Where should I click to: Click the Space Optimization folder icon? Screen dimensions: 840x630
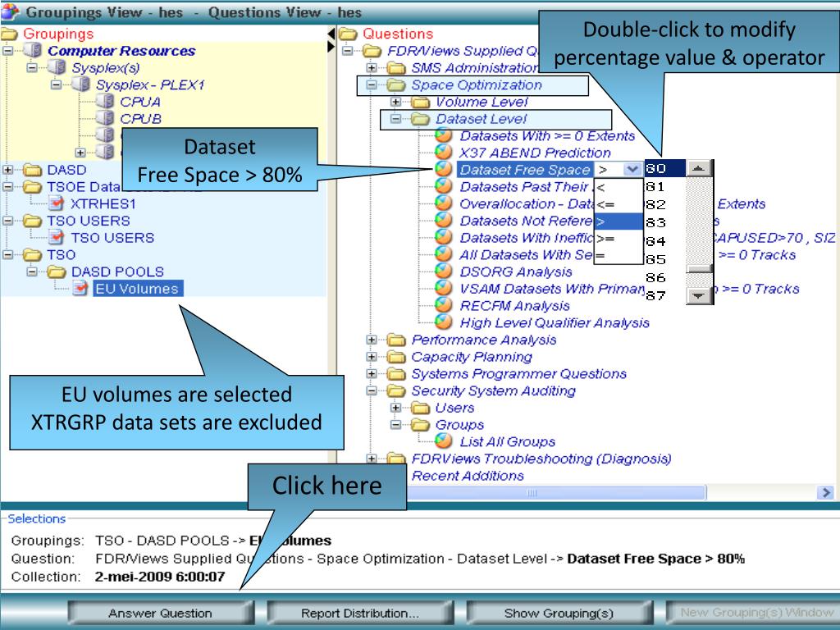click(x=396, y=84)
